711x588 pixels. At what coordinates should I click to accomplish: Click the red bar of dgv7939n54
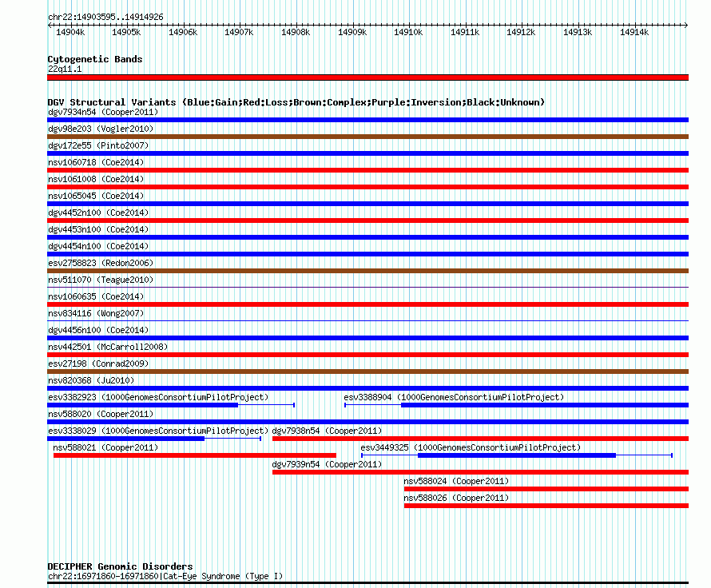pos(481,472)
